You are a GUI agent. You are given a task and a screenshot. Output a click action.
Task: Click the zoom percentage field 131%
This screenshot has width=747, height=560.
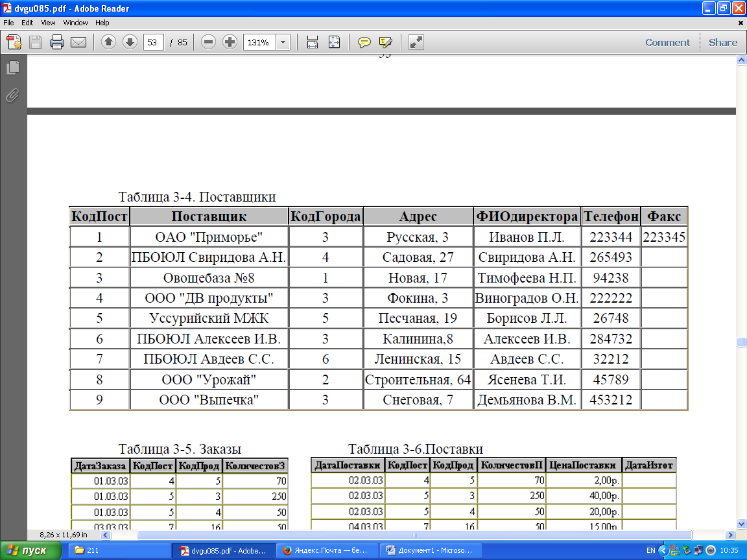tap(259, 42)
